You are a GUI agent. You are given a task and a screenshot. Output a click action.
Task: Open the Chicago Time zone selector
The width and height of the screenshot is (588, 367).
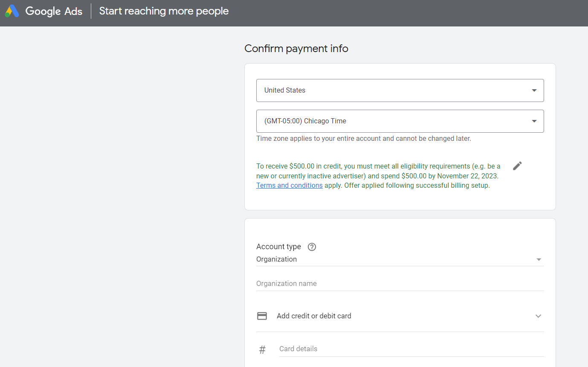coord(400,121)
